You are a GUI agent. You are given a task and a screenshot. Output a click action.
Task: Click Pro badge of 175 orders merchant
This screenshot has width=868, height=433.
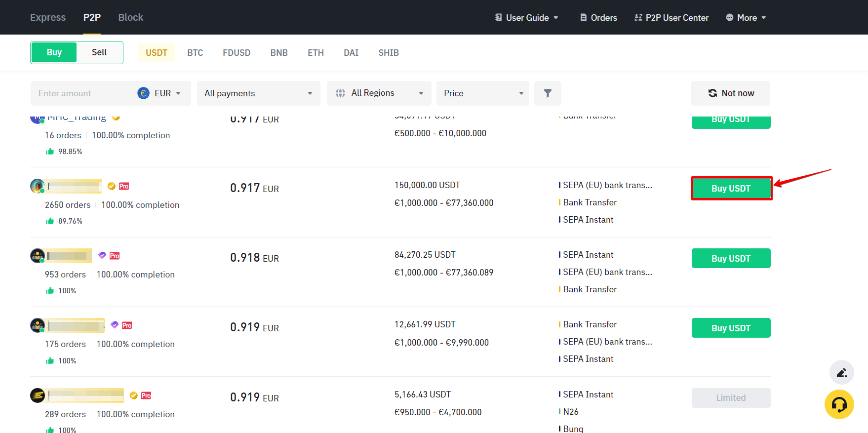pyautogui.click(x=127, y=325)
